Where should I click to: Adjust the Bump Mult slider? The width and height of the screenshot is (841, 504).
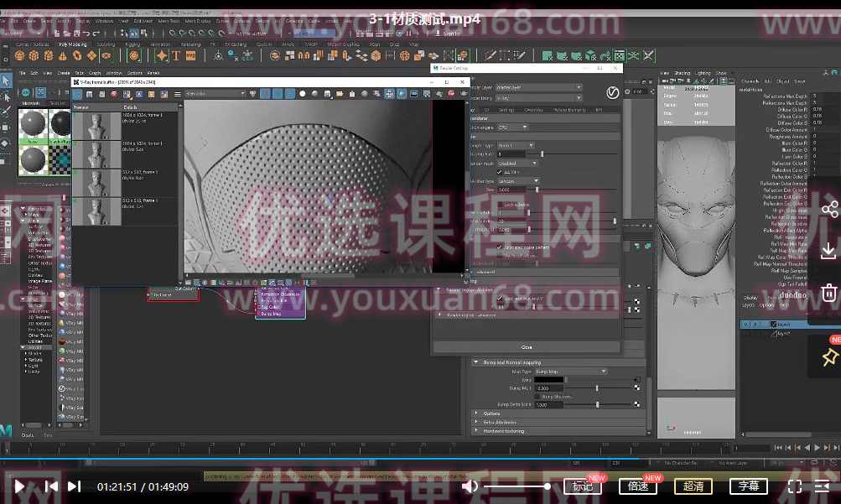597,388
